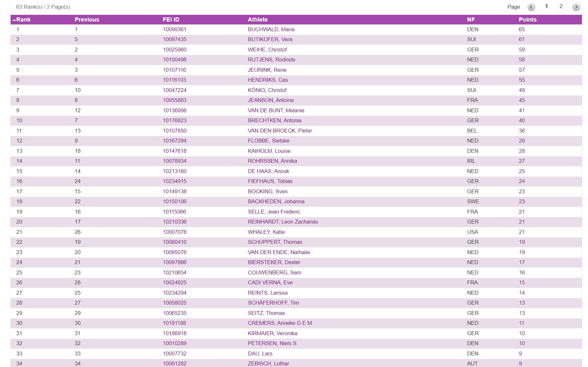Open athlete RUTJENS, Rodinde

coord(271,60)
